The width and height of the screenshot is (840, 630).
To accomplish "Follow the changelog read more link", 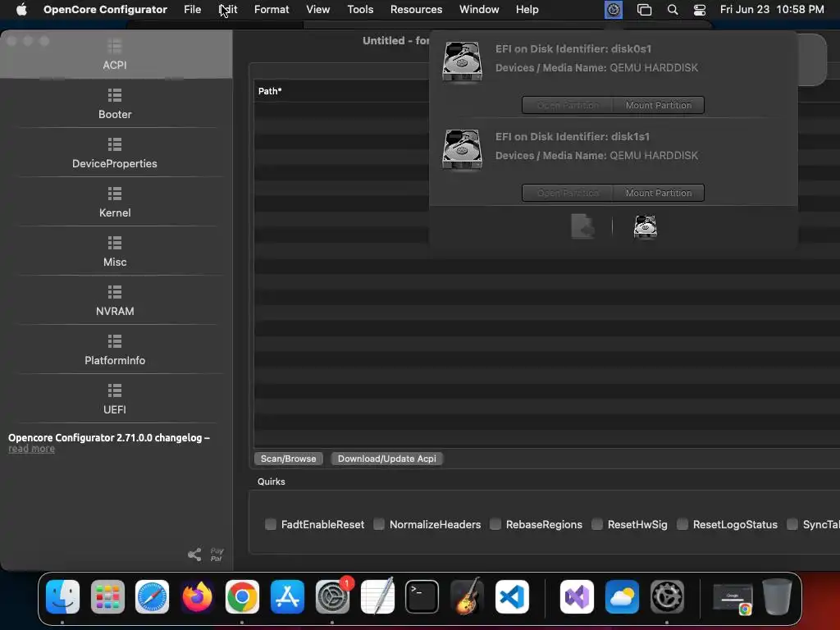I will (x=32, y=449).
